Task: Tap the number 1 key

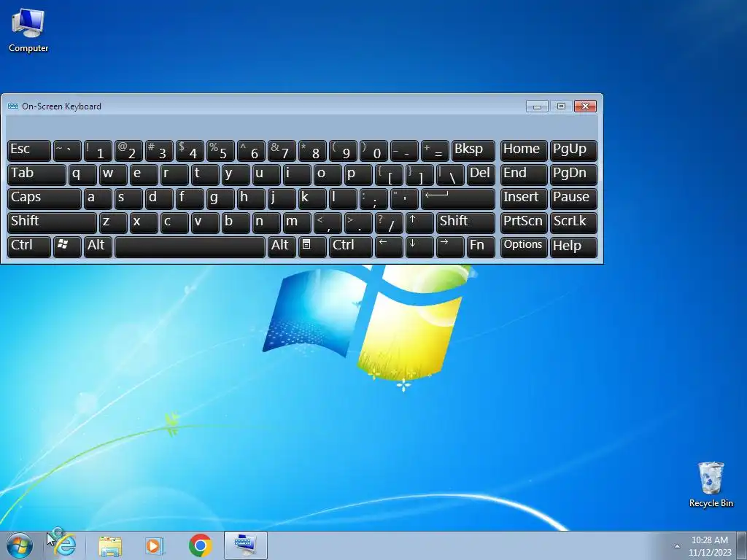Action: [98, 150]
